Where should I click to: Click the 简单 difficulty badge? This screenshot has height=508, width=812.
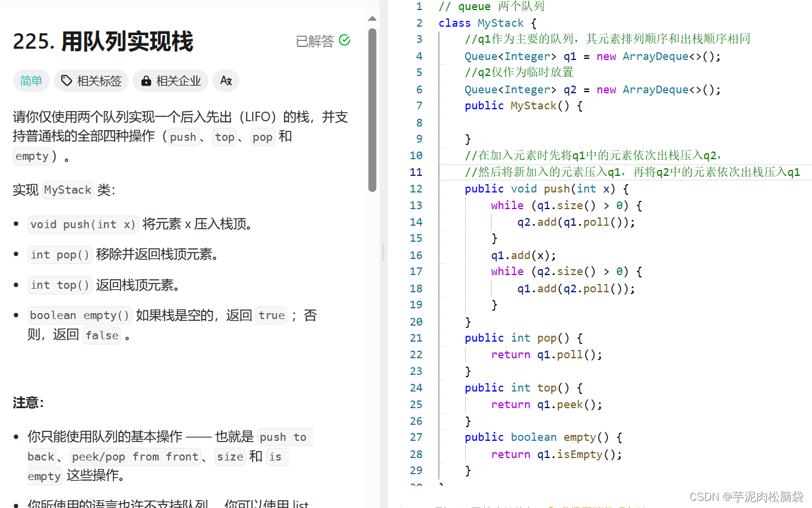click(x=31, y=81)
